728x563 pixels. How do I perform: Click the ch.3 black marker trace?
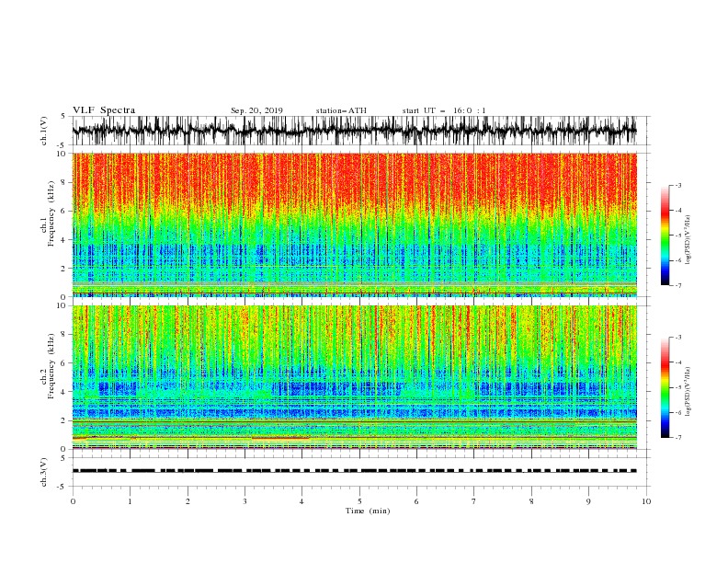click(x=355, y=471)
